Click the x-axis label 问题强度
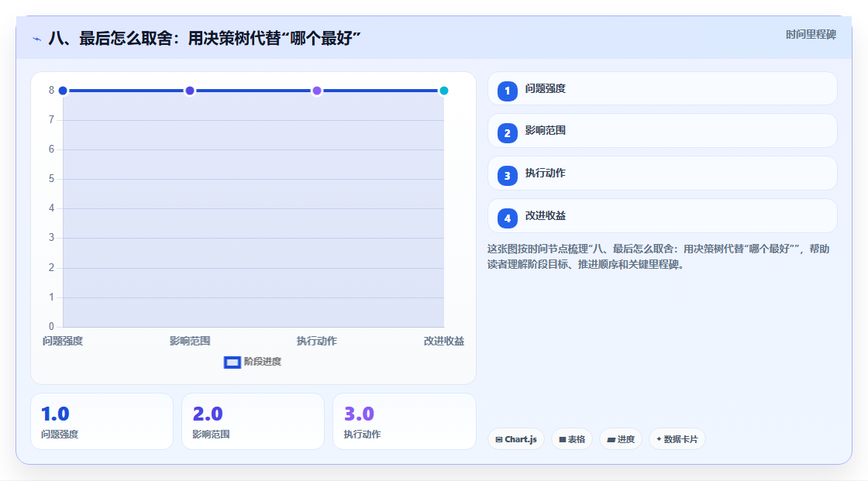868x481 pixels. pos(63,341)
